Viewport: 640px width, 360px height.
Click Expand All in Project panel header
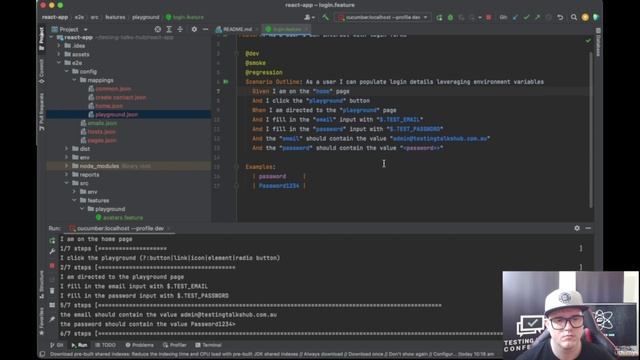point(169,29)
